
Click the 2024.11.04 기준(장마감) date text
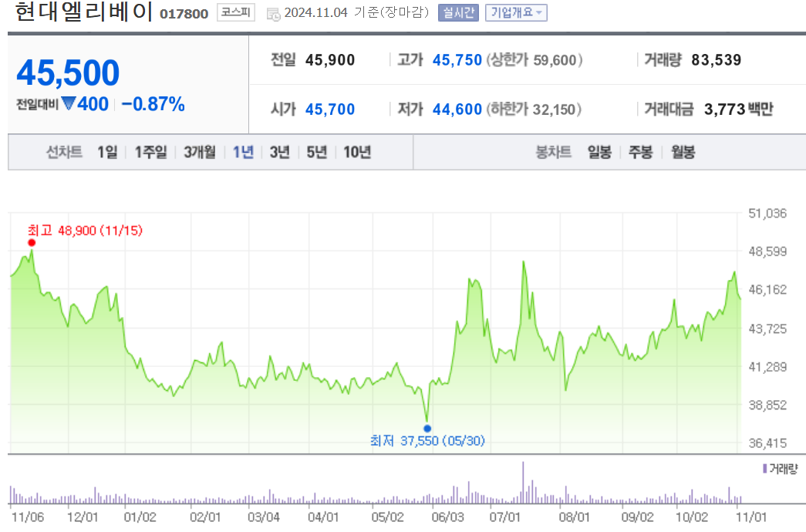pos(356,12)
